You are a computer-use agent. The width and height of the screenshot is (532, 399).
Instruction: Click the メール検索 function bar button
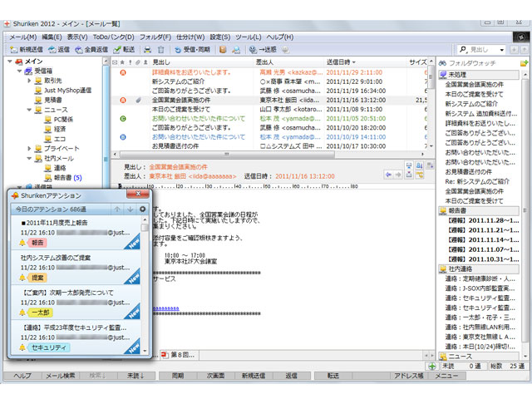61,376
